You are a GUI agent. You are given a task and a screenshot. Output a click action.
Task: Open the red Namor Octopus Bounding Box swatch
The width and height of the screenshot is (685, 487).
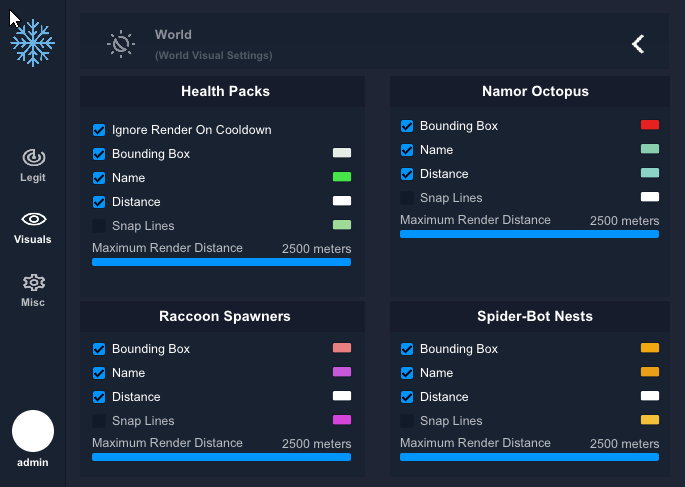point(650,125)
